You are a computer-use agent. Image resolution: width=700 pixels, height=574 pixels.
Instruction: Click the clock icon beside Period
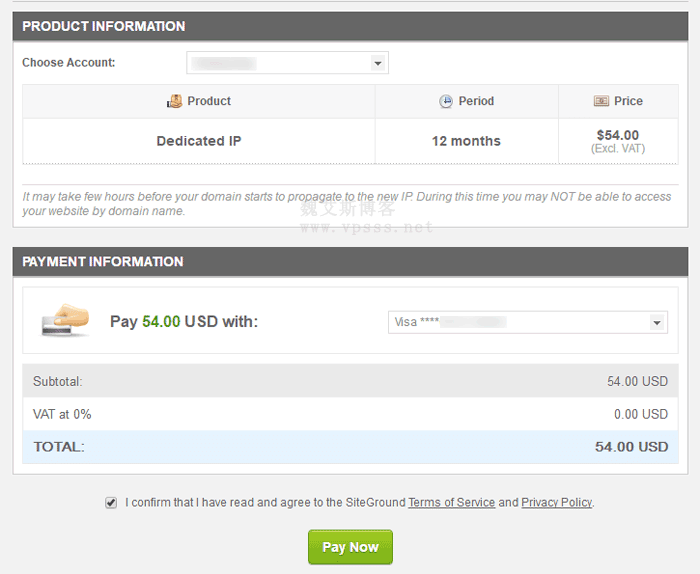(x=446, y=101)
